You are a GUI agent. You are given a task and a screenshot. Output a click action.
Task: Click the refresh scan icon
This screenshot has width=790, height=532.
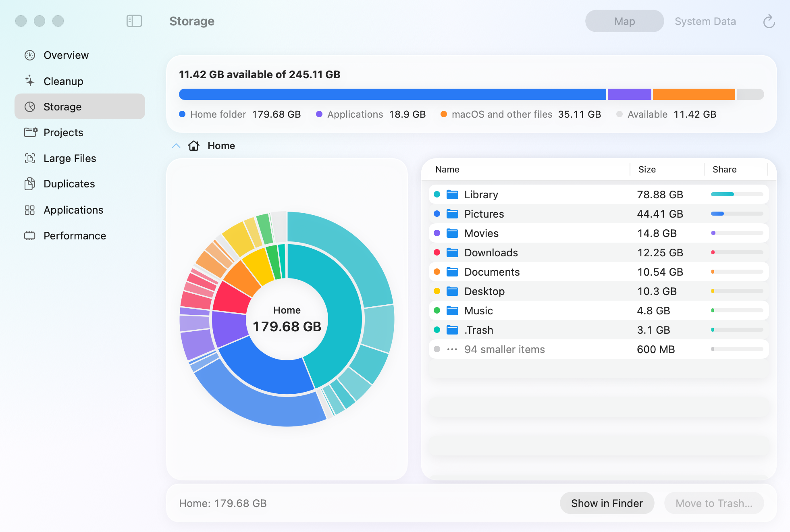[x=769, y=21]
